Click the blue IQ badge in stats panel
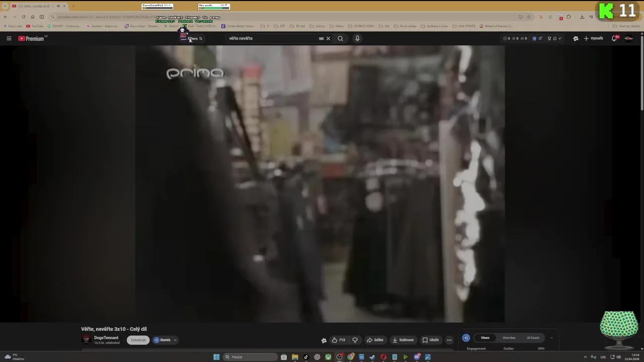The height and width of the screenshot is (362, 644). 466,338
